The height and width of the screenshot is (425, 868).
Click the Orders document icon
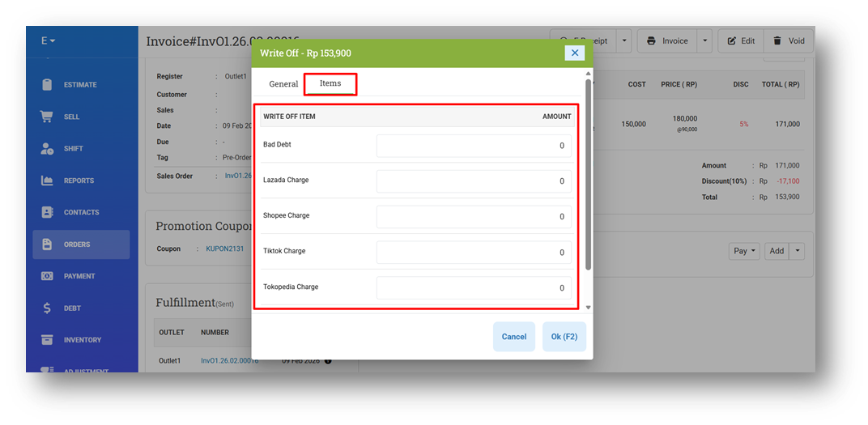(x=47, y=244)
